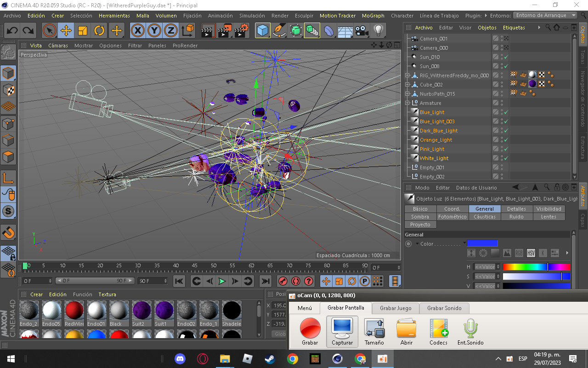Toggle the Y axis lock
This screenshot has width=588, height=368.
pyautogui.click(x=154, y=31)
